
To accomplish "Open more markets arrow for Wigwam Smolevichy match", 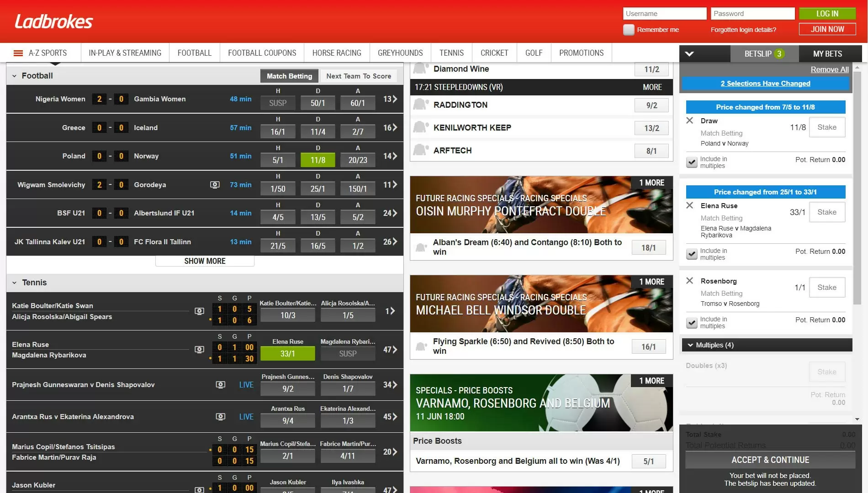I will [391, 185].
